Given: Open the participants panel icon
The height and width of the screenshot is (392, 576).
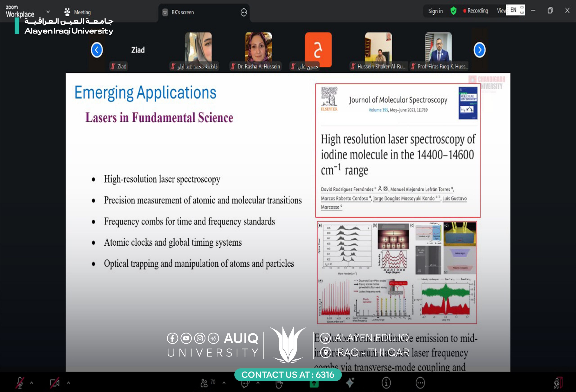Looking at the screenshot, I should click(x=204, y=383).
